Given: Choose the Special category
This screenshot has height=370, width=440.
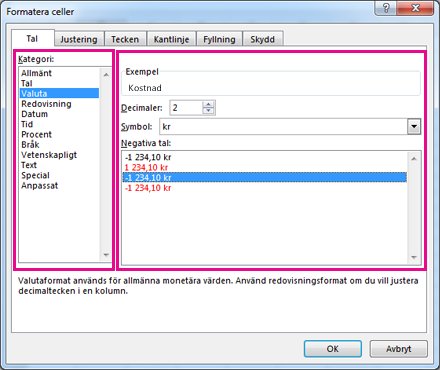Looking at the screenshot, I should click(x=59, y=175).
